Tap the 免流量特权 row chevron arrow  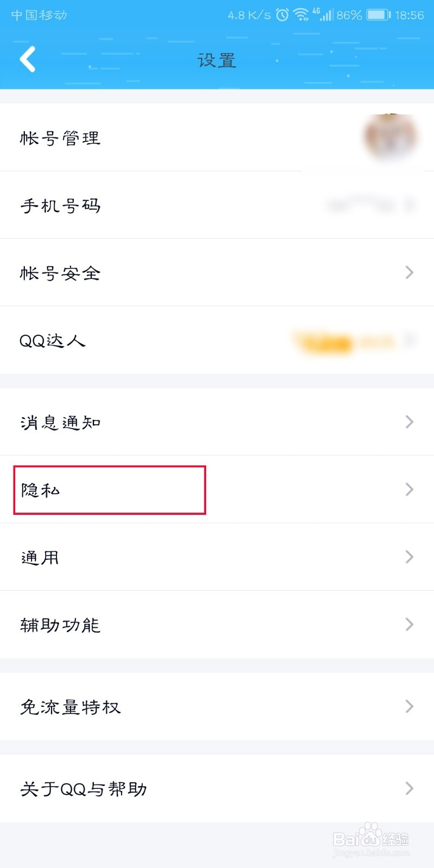pyautogui.click(x=410, y=706)
